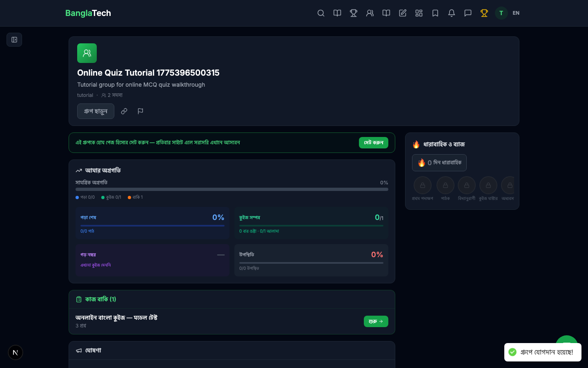Click the locked প্রথম পদক্ষেপ badge
The height and width of the screenshot is (368, 588).
point(423,186)
